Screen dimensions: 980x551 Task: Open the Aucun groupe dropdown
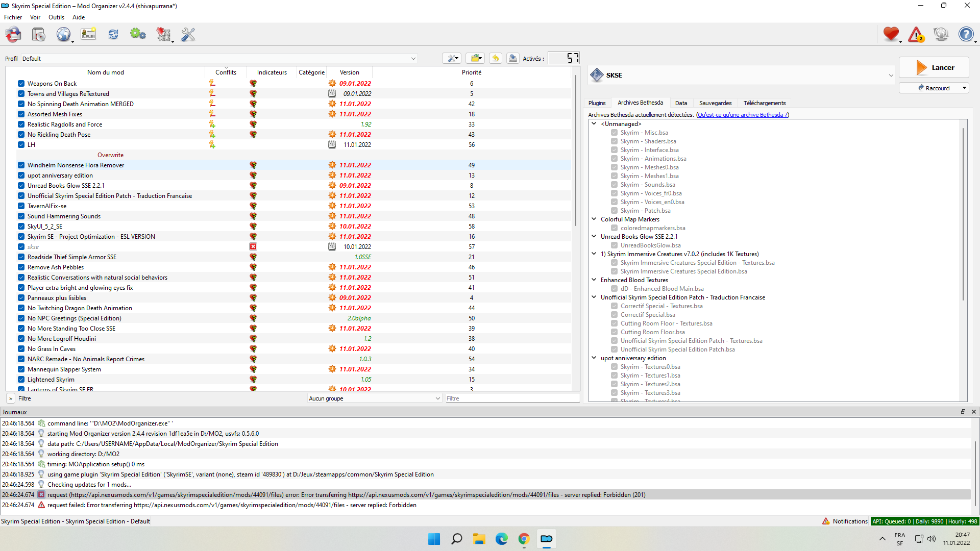pyautogui.click(x=375, y=398)
